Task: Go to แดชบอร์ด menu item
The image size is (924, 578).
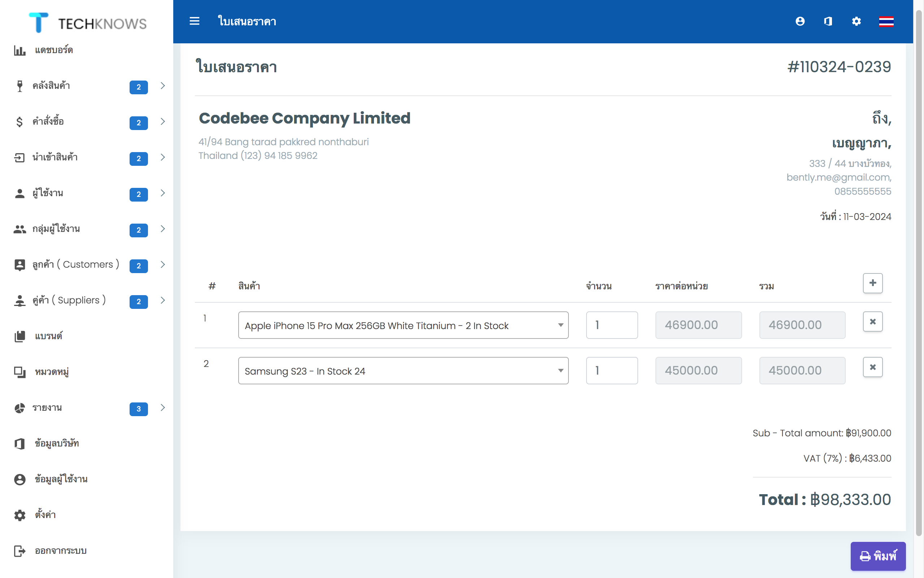Action: [x=53, y=50]
